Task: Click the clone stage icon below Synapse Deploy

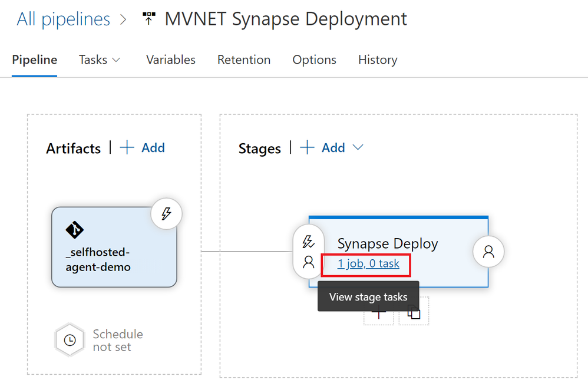Action: point(414,313)
